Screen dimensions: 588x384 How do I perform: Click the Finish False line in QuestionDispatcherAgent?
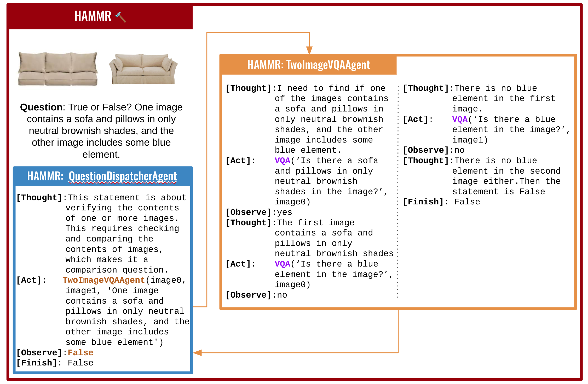[55, 363]
